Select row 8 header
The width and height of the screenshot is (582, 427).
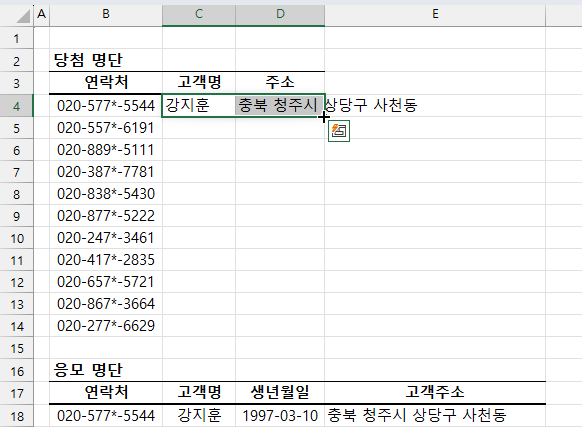tap(16, 194)
